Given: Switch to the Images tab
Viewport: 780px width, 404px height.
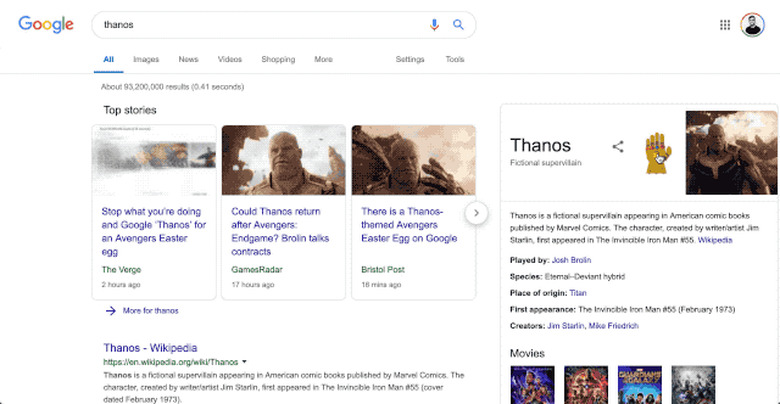Looking at the screenshot, I should click(x=146, y=59).
